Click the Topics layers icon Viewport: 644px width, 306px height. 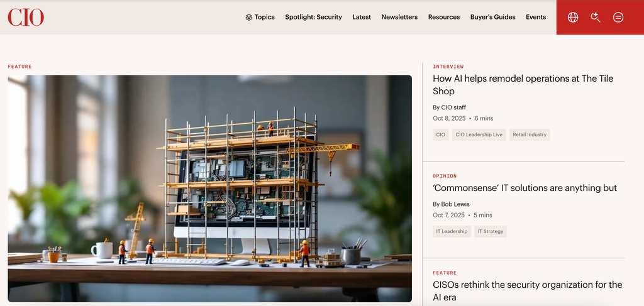point(249,18)
